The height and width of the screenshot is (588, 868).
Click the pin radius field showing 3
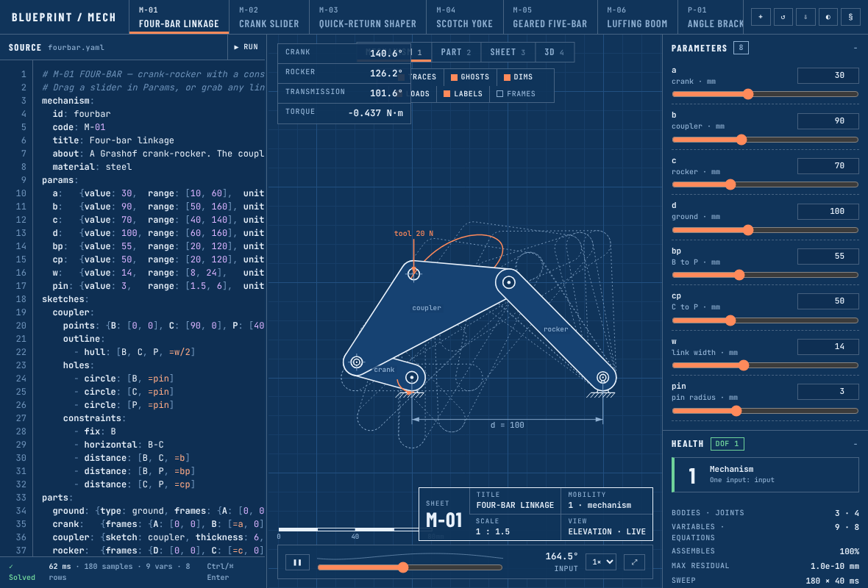point(828,391)
